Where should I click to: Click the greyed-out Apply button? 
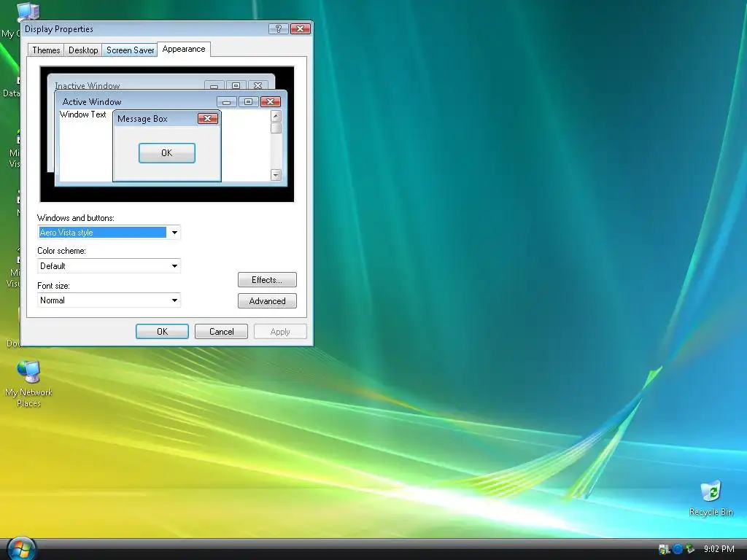(280, 332)
